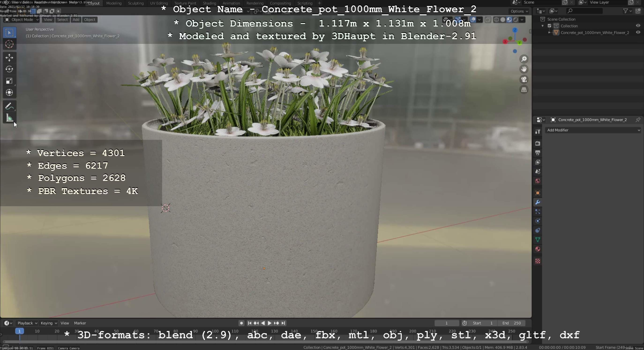Open the Object Mode dropdown
This screenshot has width=644, height=350.
(22, 19)
